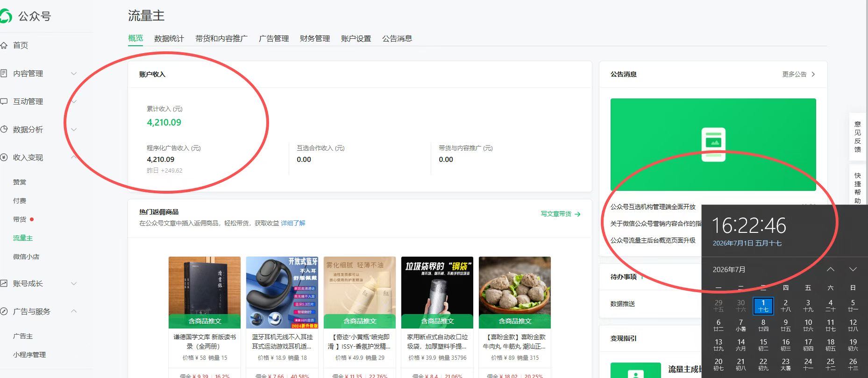The image size is (868, 378).
Task: Click the 收入变现 yuan icon
Action: (x=4, y=157)
